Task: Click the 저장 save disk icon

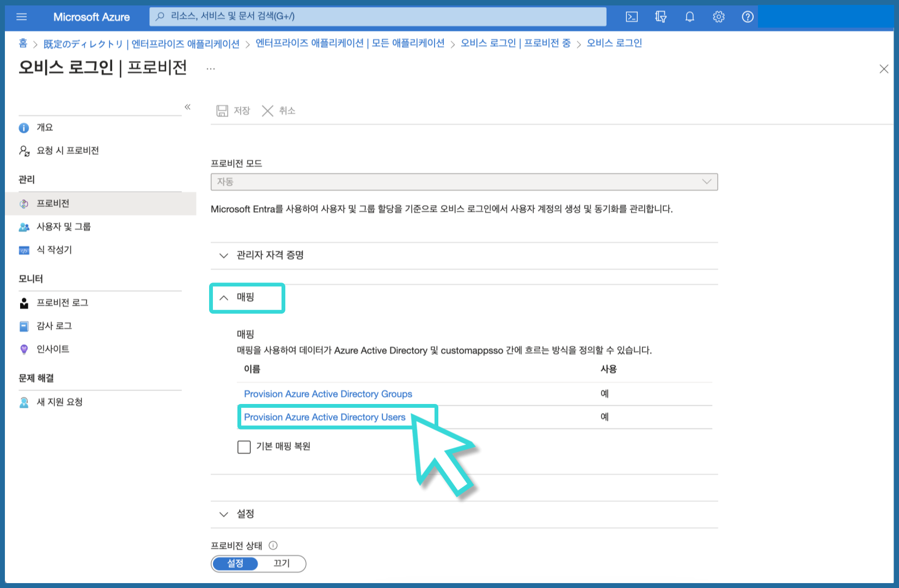Action: tap(222, 111)
